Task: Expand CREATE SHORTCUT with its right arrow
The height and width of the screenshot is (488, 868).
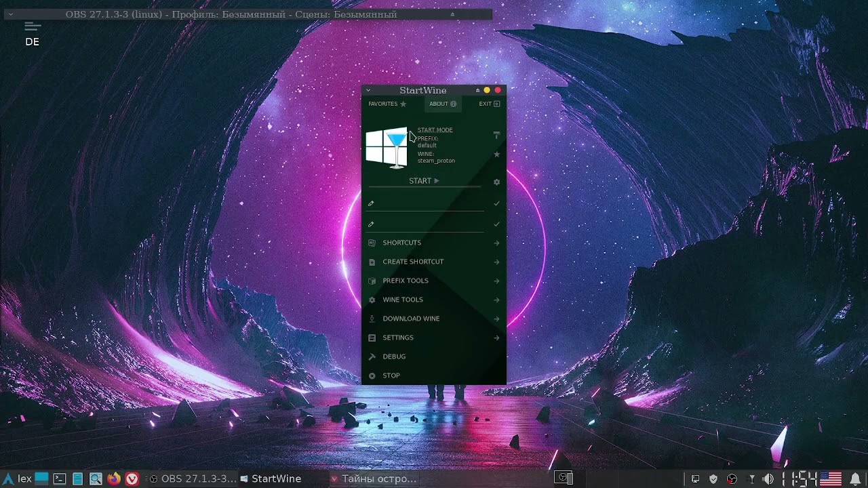Action: click(x=496, y=262)
